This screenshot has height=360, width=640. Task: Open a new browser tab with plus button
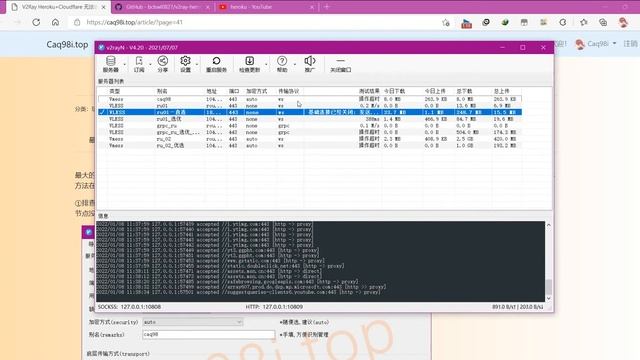coord(327,7)
